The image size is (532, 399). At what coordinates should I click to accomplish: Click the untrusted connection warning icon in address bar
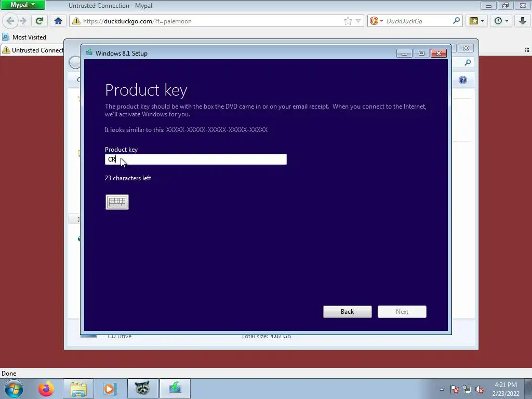[76, 21]
